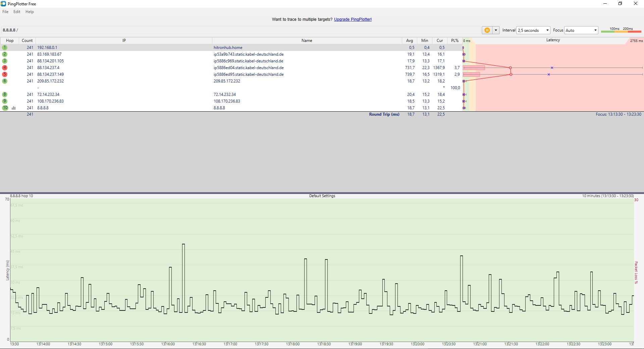Viewport: 644px width, 349px height.
Task: Select IP address 72.14.232.34 in IP column
Action: pyautogui.click(x=48, y=95)
